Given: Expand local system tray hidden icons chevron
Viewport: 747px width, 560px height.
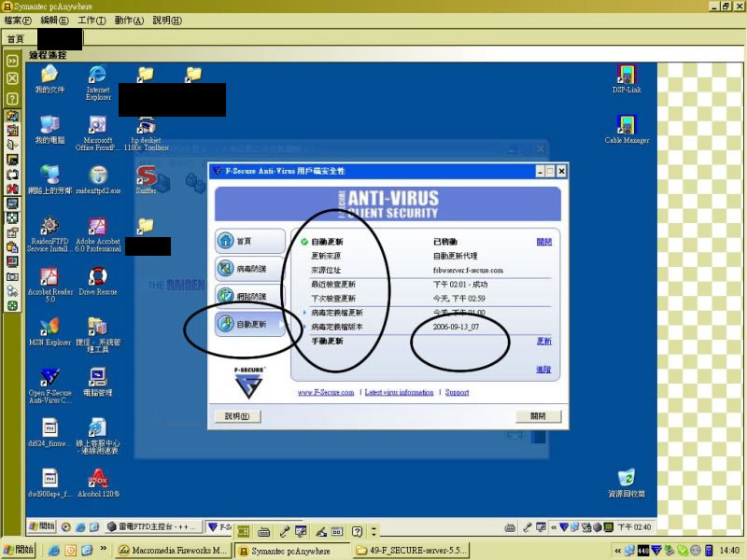Looking at the screenshot, I should point(617,551).
